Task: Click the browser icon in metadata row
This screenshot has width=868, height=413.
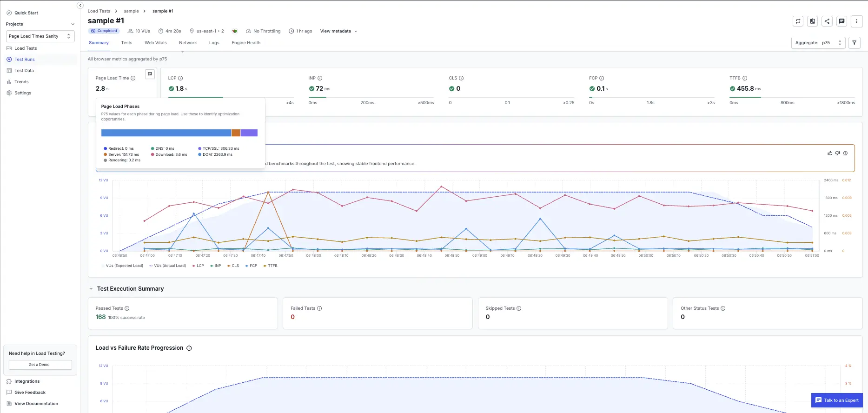Action: [x=235, y=31]
